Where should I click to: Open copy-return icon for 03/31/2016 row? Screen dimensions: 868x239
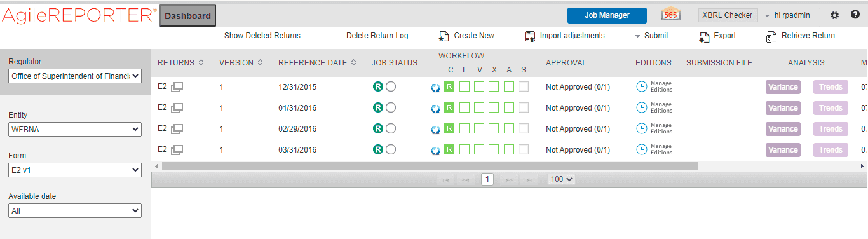coord(177,150)
